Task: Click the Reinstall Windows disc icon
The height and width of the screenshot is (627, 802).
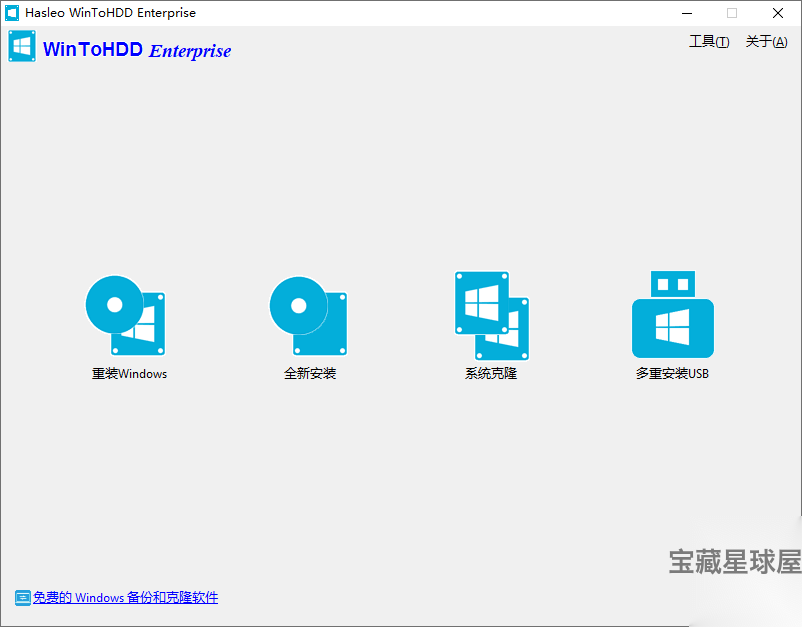Action: point(125,316)
